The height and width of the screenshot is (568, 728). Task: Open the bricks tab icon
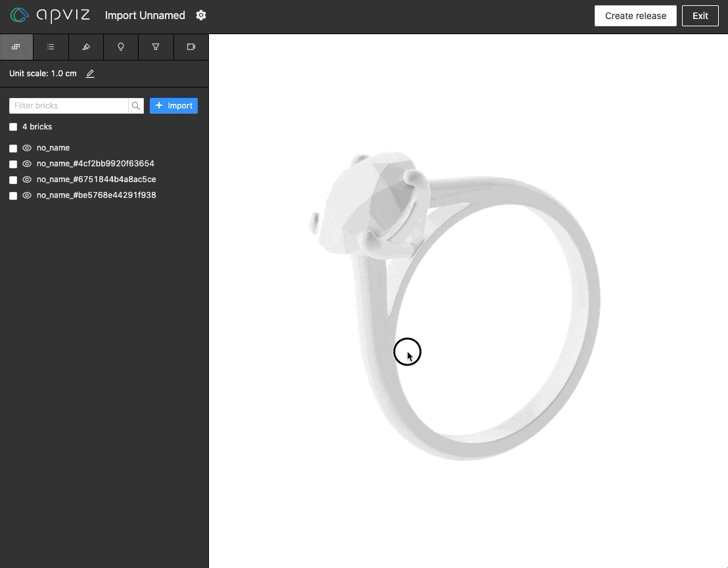[16, 47]
